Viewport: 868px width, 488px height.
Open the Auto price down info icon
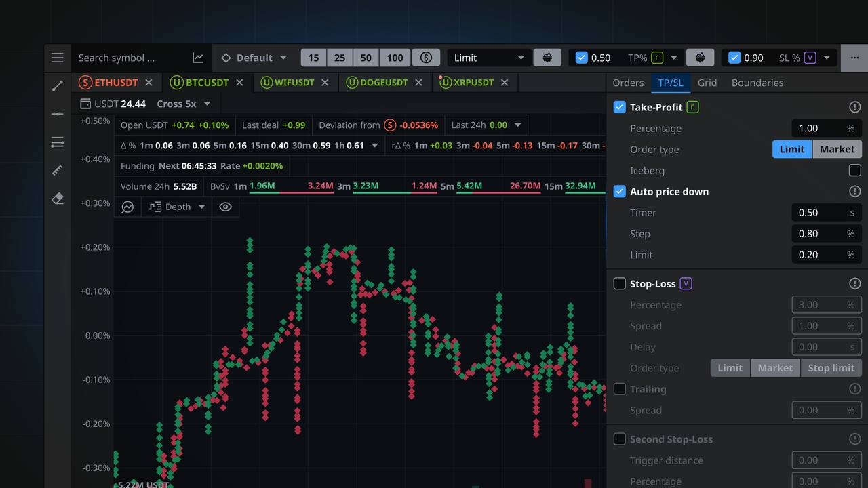(x=854, y=192)
